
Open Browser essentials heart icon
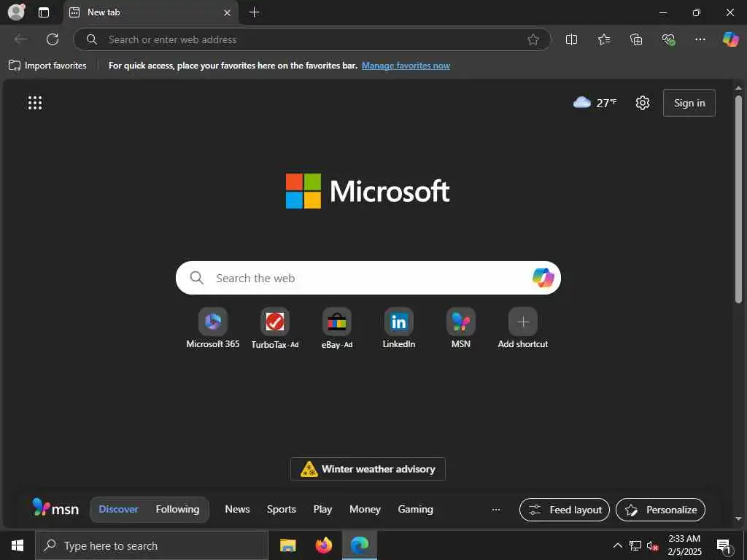pyautogui.click(x=668, y=39)
